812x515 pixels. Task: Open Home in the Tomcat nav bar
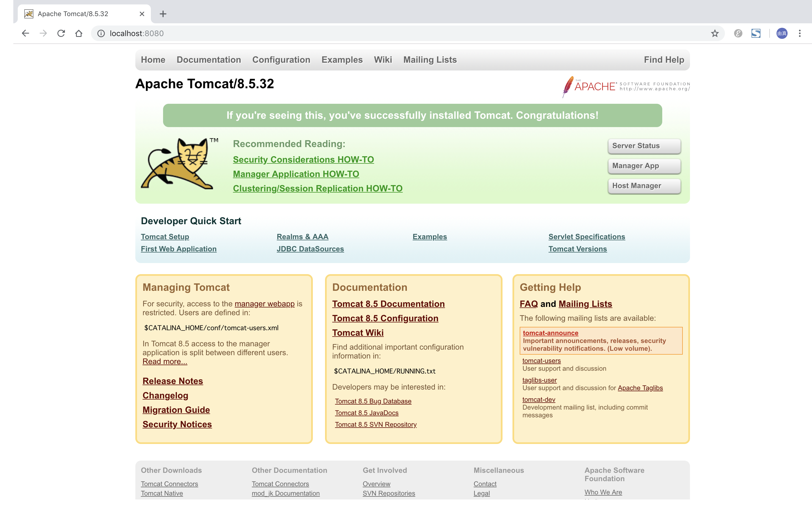[x=153, y=60]
